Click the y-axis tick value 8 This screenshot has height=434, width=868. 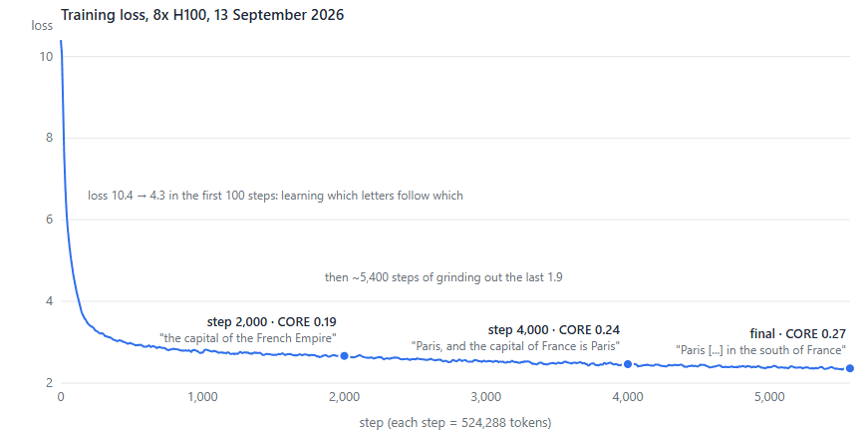pos(49,138)
